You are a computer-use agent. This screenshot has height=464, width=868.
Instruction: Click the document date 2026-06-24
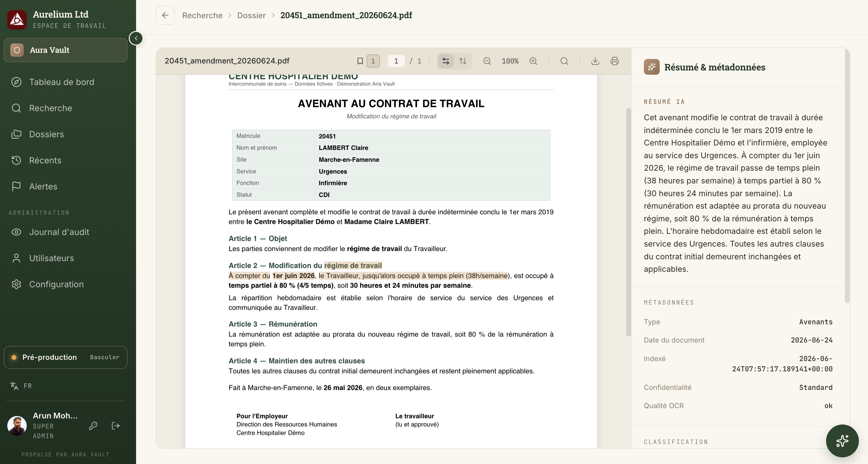812,340
